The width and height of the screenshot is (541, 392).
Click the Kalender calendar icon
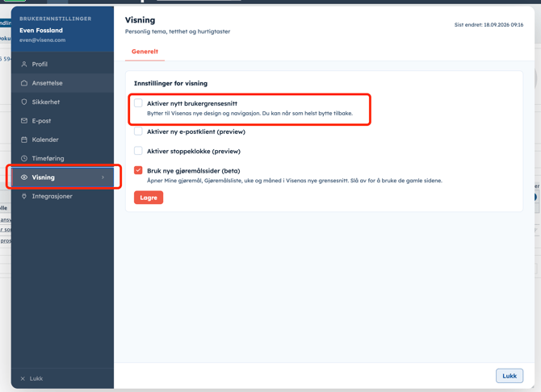(23, 140)
